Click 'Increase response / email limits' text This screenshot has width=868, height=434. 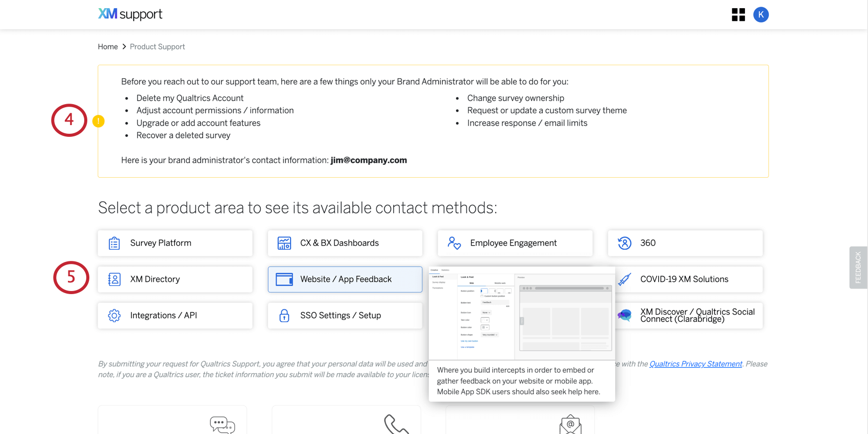coord(527,123)
